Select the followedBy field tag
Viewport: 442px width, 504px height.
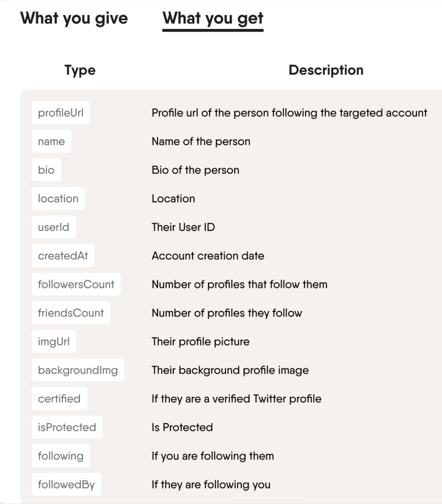[66, 484]
